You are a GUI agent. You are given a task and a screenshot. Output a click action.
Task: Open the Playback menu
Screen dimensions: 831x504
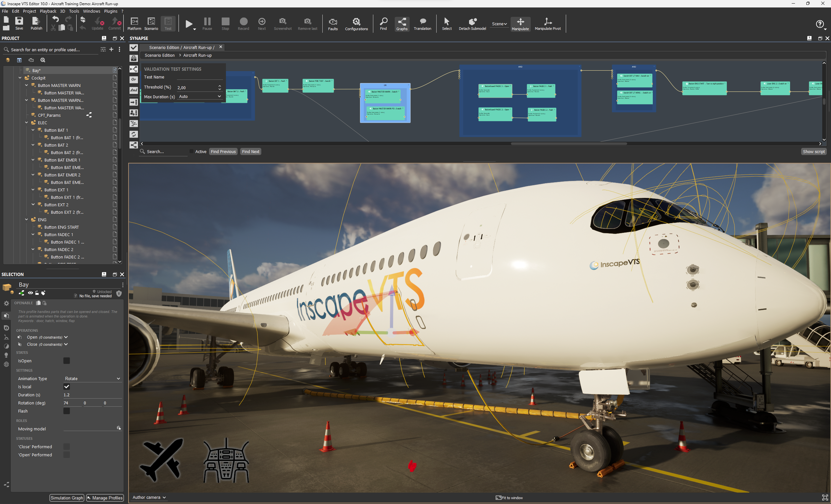48,11
